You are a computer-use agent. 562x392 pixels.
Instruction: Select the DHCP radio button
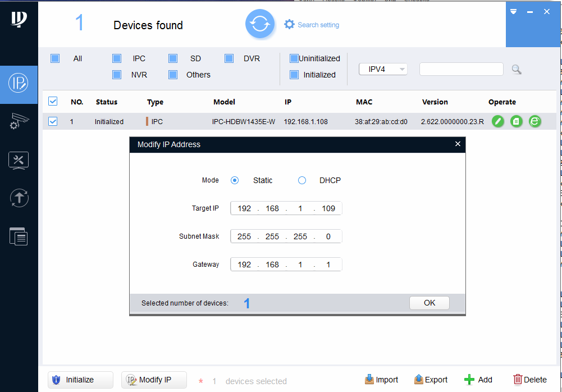(x=302, y=180)
